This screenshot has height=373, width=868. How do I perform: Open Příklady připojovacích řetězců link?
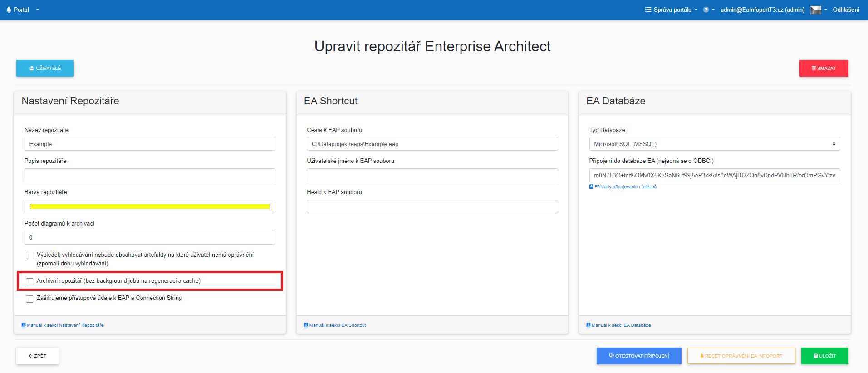(x=623, y=186)
